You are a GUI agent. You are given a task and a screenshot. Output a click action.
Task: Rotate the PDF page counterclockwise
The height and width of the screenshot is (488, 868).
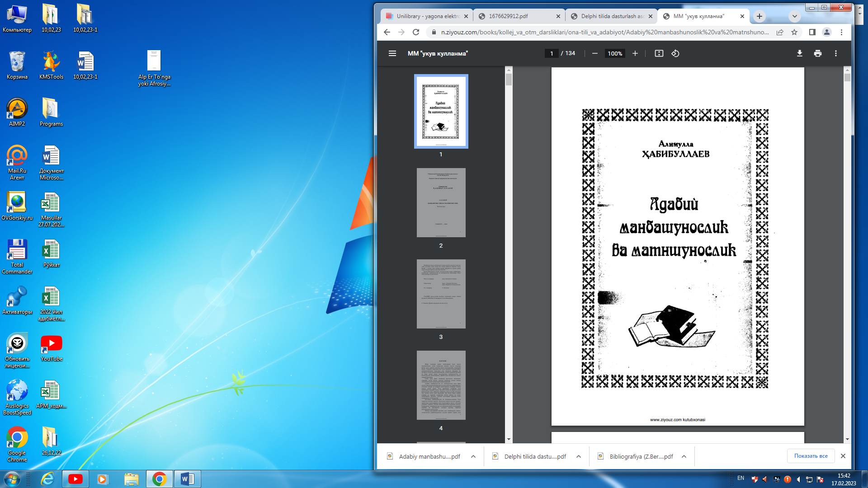click(675, 53)
